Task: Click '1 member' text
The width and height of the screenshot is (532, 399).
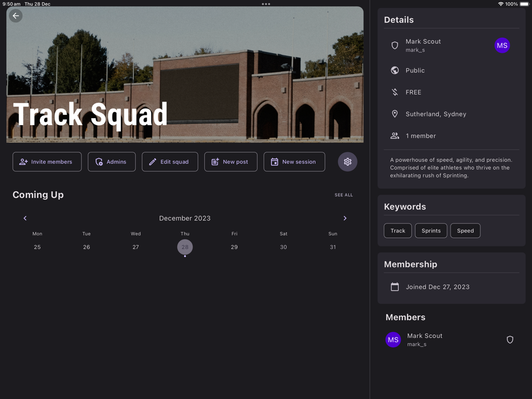Action: (x=421, y=136)
